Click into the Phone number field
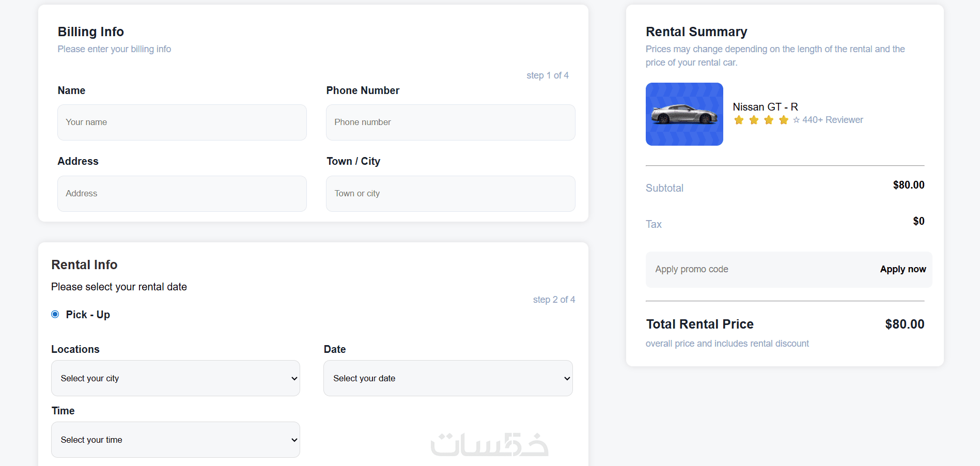 [x=450, y=122]
